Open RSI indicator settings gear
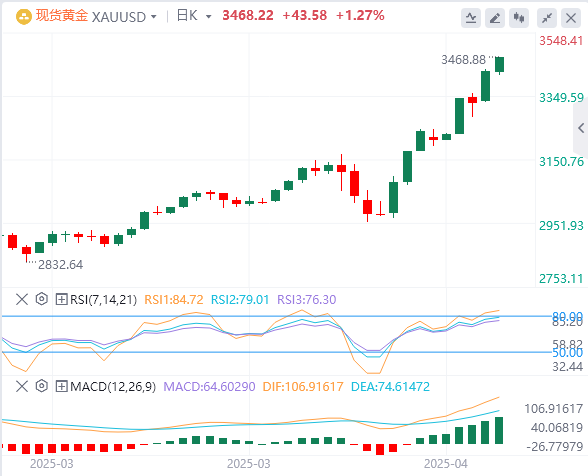The height and width of the screenshot is (476, 588). [x=42, y=299]
